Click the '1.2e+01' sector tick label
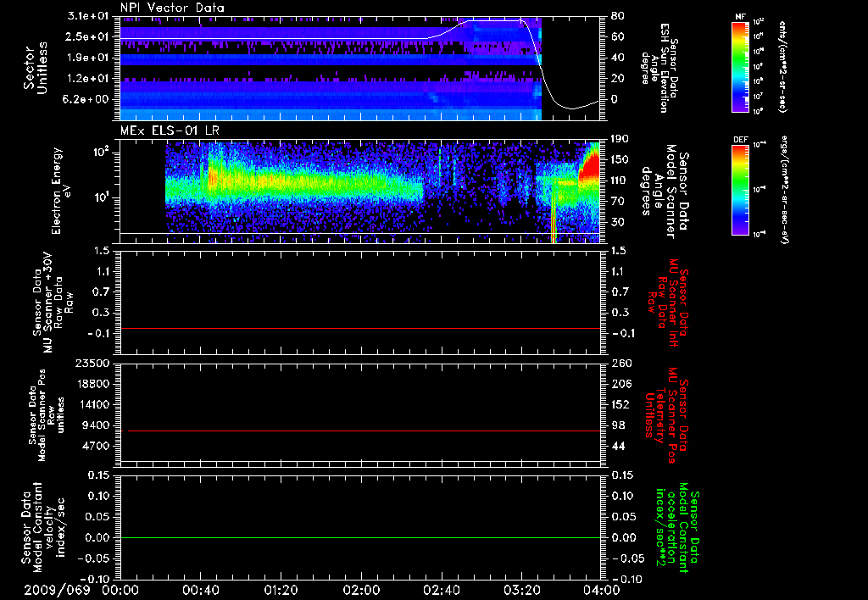Screen dimensions: 868x600 [x=88, y=79]
